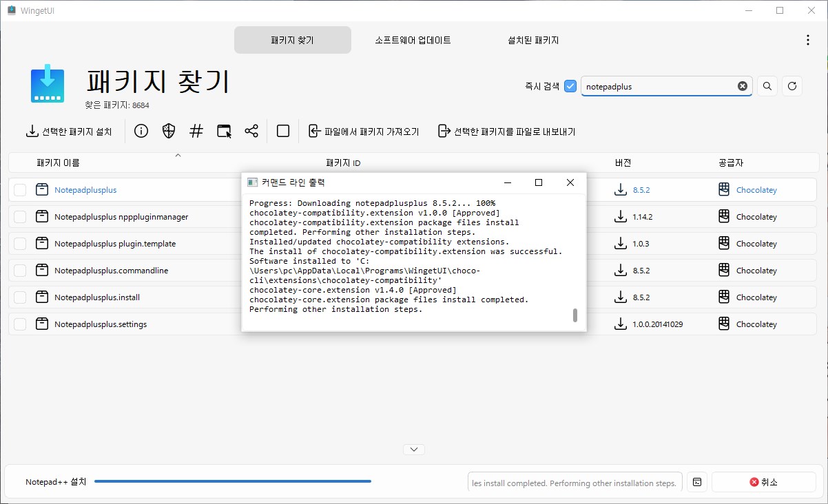
Task: Click the search magnifier button
Action: pos(767,86)
